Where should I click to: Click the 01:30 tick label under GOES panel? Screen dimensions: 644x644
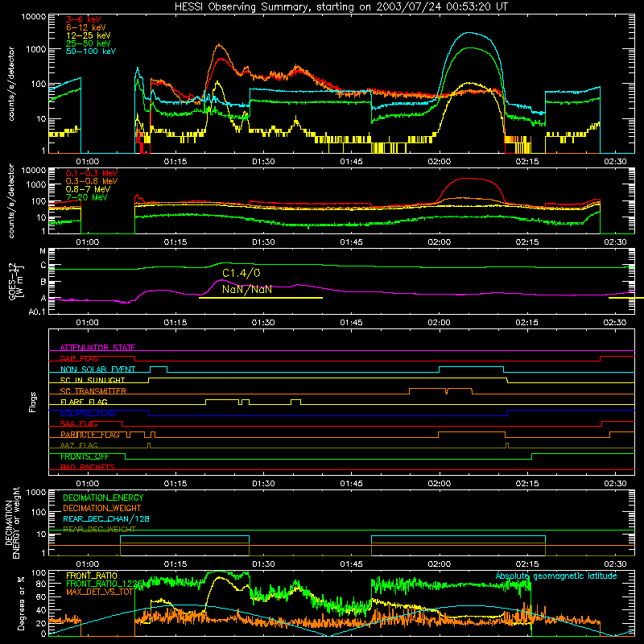[x=263, y=323]
